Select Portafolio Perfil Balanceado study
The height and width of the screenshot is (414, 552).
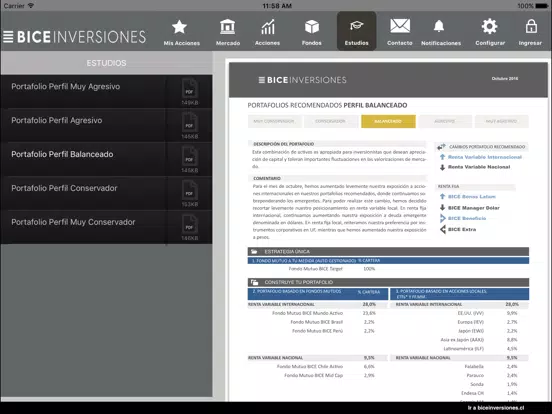click(x=106, y=159)
